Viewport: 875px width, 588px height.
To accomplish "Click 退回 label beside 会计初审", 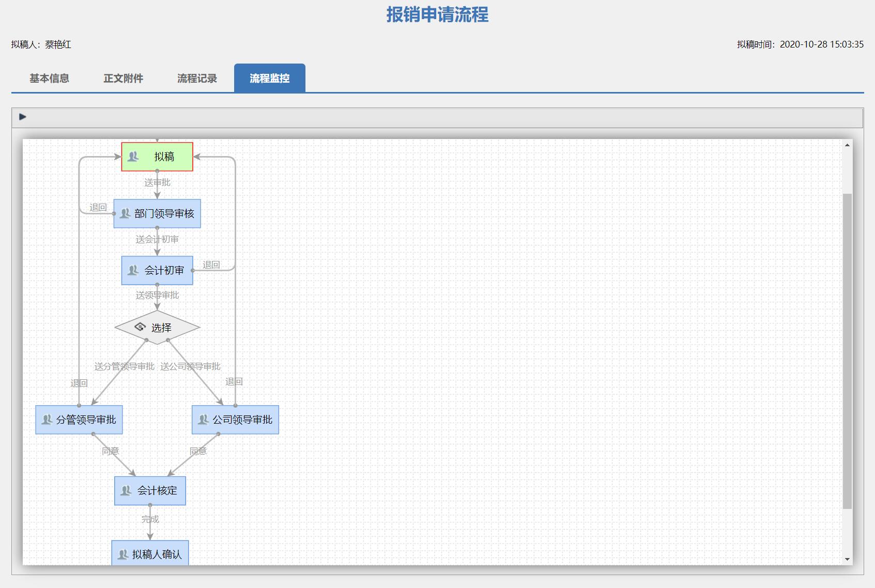I will (211, 265).
